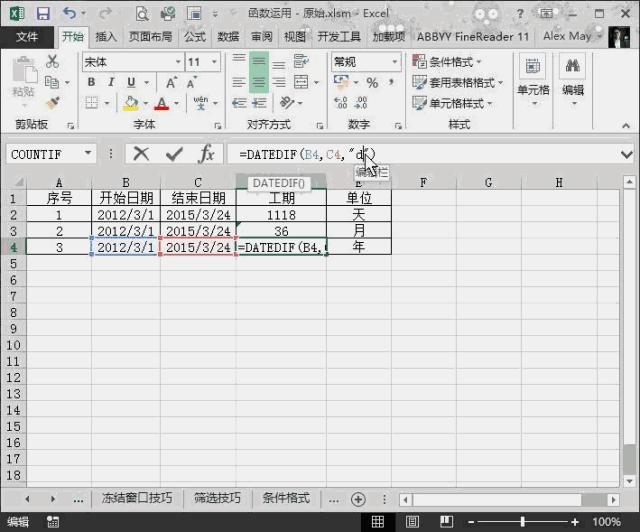The width and height of the screenshot is (640, 532).
Task: Switch to the 开发工具 Developer tab
Action: (x=339, y=37)
